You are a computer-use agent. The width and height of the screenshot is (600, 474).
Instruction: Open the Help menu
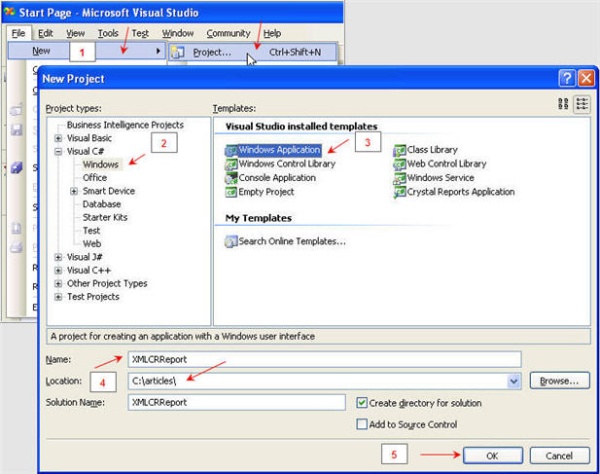(272, 33)
